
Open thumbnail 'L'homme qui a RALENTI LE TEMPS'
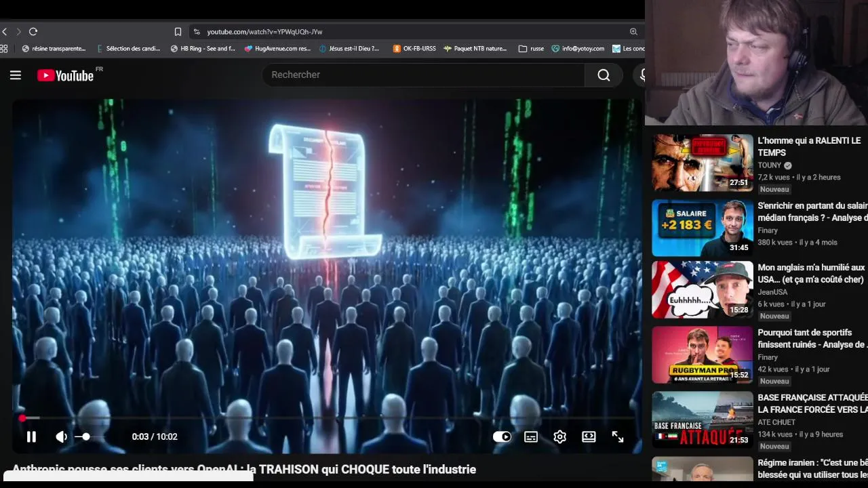click(703, 163)
